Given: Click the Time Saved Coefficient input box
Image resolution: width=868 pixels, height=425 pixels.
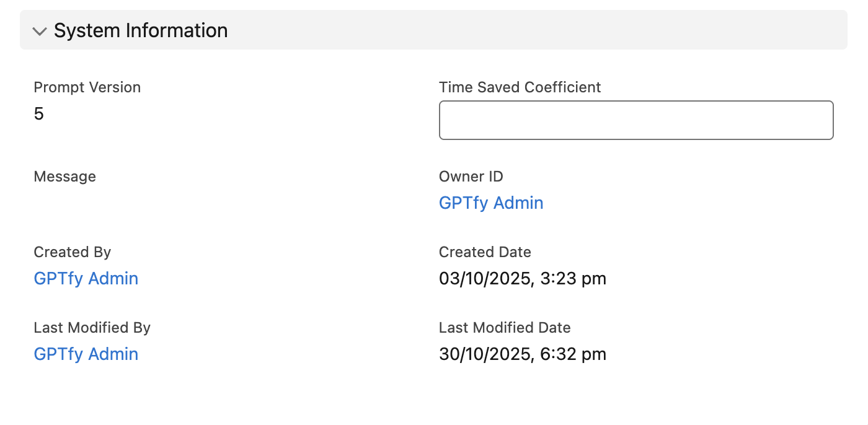Looking at the screenshot, I should click(635, 120).
